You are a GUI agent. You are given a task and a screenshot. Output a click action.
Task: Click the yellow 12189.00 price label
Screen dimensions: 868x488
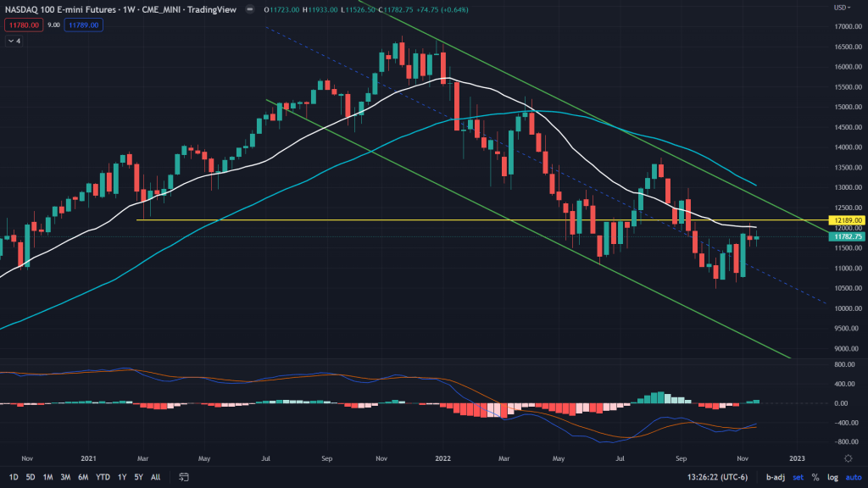click(847, 219)
